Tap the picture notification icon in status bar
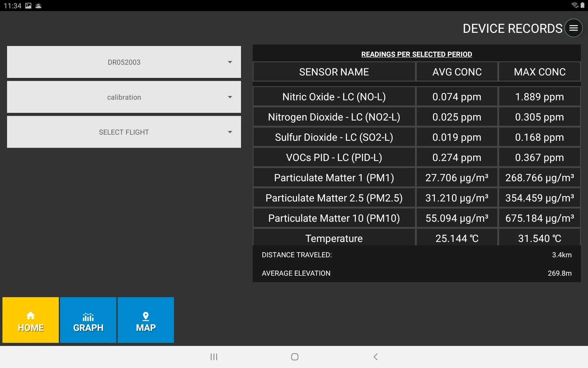The width and height of the screenshot is (588, 368). [28, 6]
